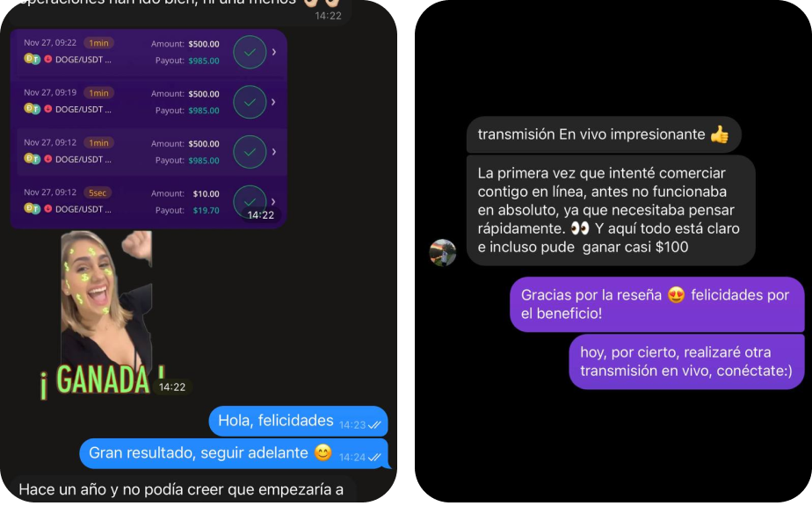Expand the Nov 27, 09:22 trade chevron
The height and width of the screenshot is (513, 812).
274,53
